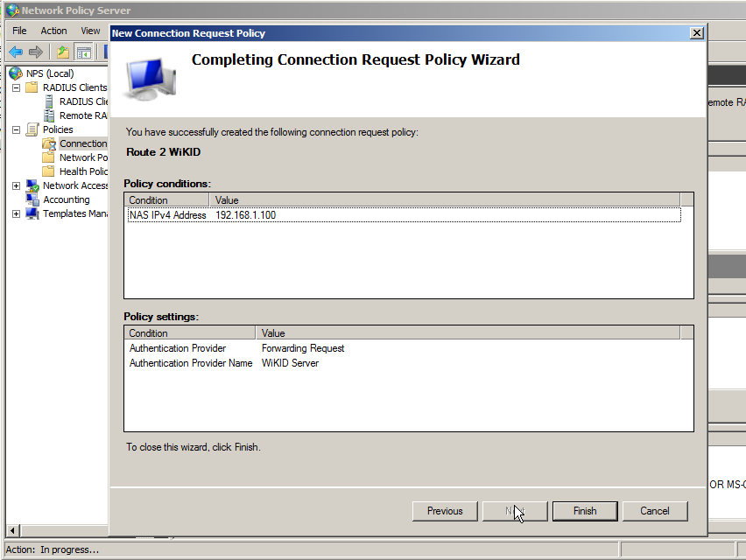Toggle the Show/Hide console tree icon

[x=83, y=52]
